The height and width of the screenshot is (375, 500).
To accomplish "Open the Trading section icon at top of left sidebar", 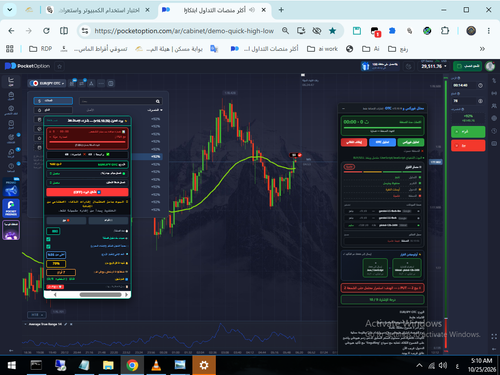I will click(11, 81).
